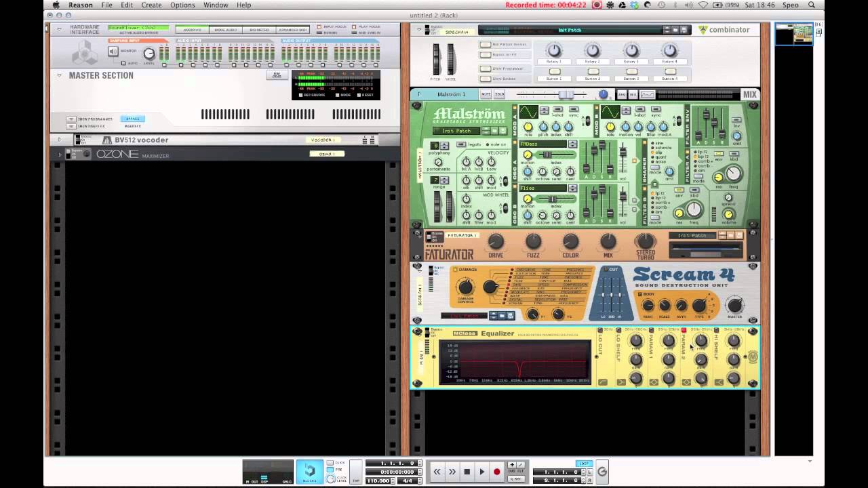Image resolution: width=868 pixels, height=488 pixels.
Task: Click the Combinator save patch disk icon
Action: (x=684, y=30)
